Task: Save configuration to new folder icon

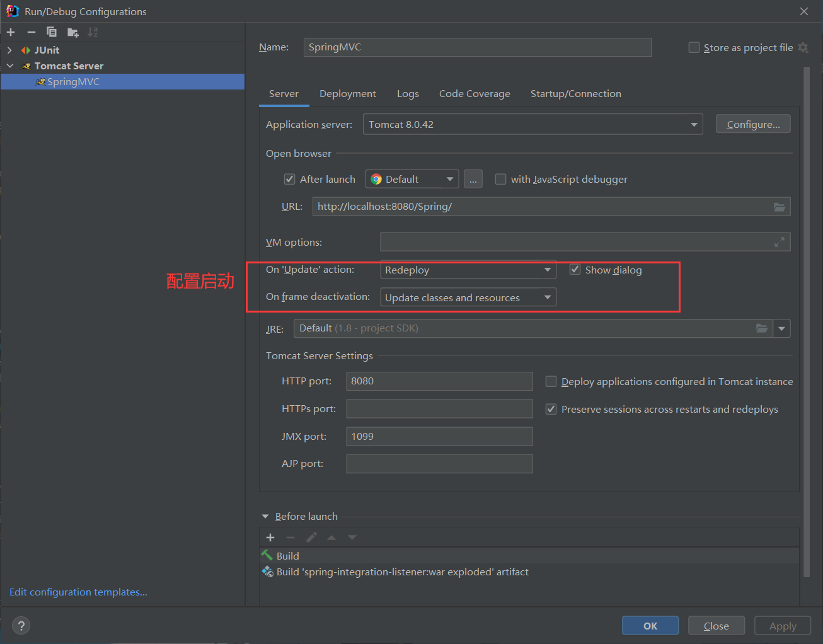Action: (72, 32)
